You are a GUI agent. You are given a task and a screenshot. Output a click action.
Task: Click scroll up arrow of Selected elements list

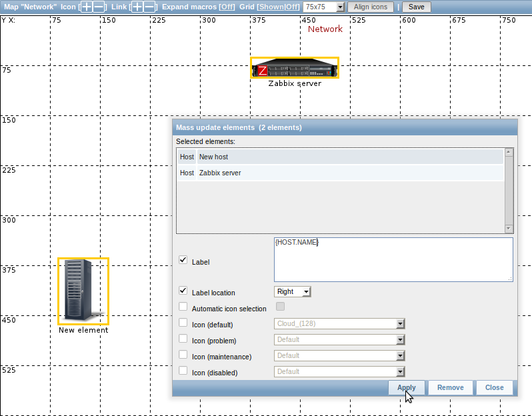tap(509, 153)
